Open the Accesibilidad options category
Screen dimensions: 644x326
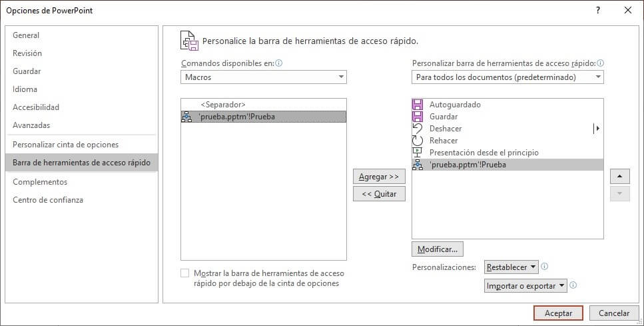(x=81, y=107)
